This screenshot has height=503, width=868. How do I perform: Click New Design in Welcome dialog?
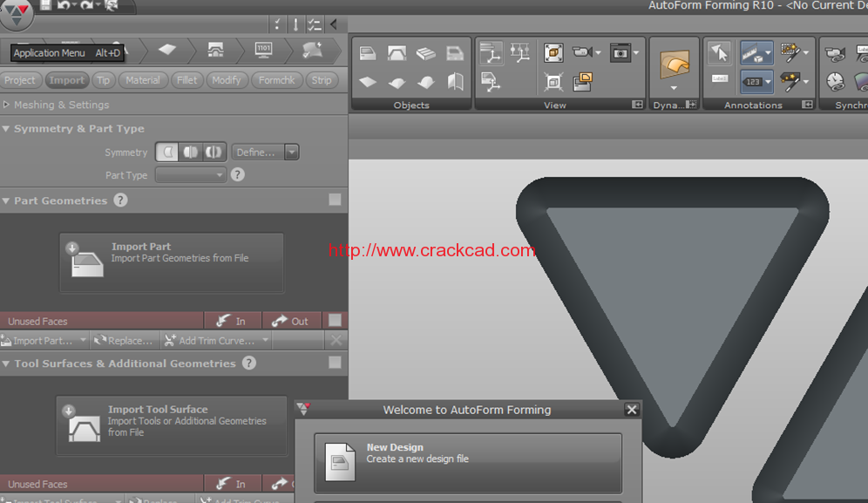468,463
